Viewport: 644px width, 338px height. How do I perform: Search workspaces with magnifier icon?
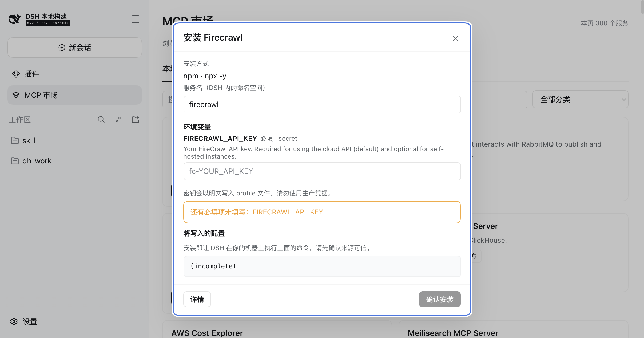click(101, 120)
